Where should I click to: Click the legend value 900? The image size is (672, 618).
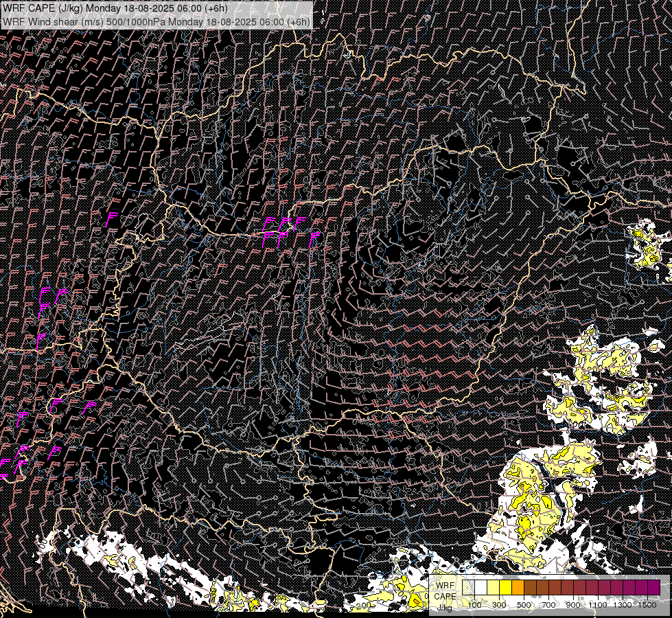(x=573, y=605)
